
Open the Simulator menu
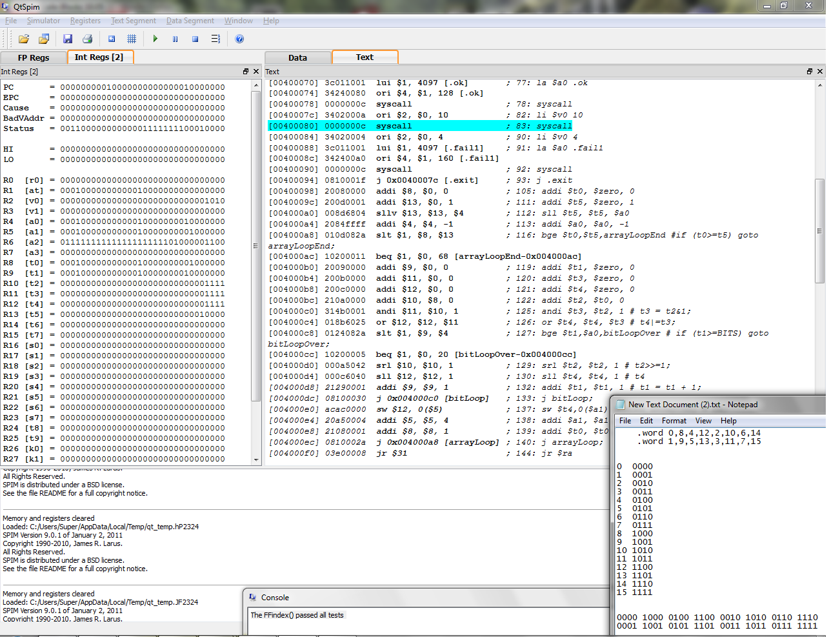43,21
